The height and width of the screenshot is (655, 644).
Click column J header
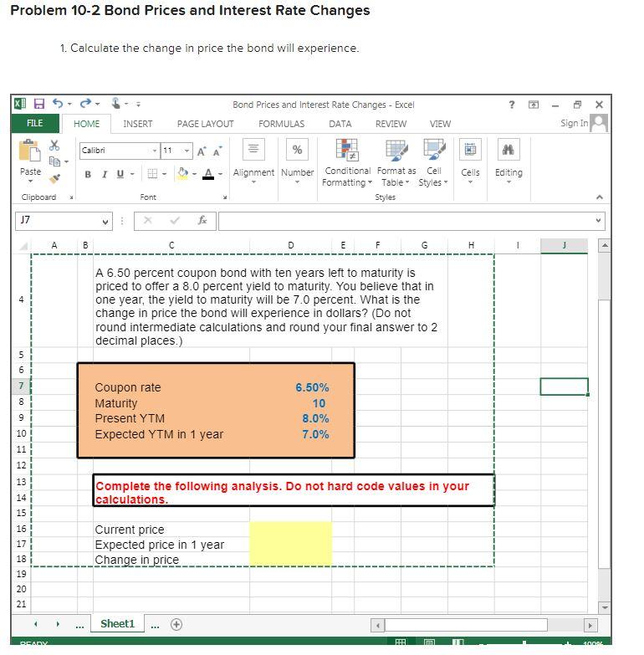point(565,245)
